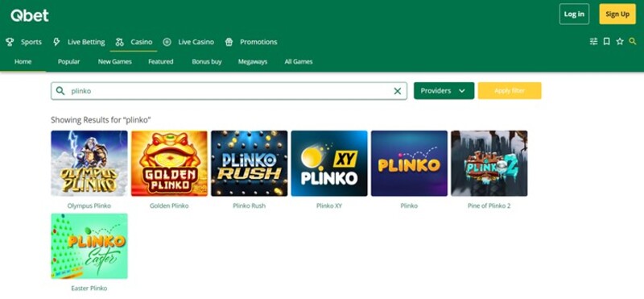
Task: Switch to the New Games tab
Action: click(x=115, y=62)
